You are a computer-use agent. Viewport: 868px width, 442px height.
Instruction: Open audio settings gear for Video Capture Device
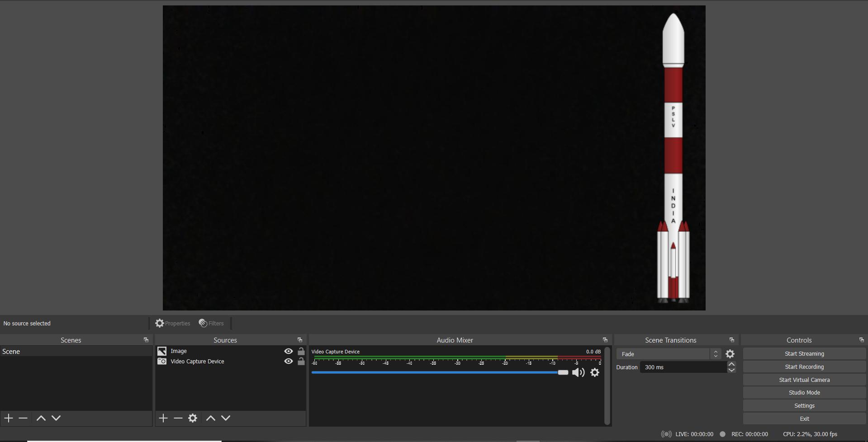click(x=595, y=372)
